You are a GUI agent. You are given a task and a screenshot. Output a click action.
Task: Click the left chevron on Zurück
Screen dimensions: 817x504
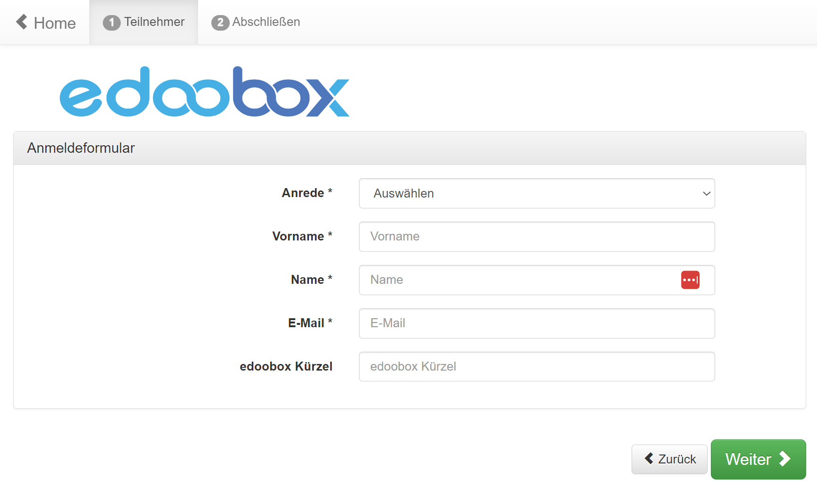649,459
